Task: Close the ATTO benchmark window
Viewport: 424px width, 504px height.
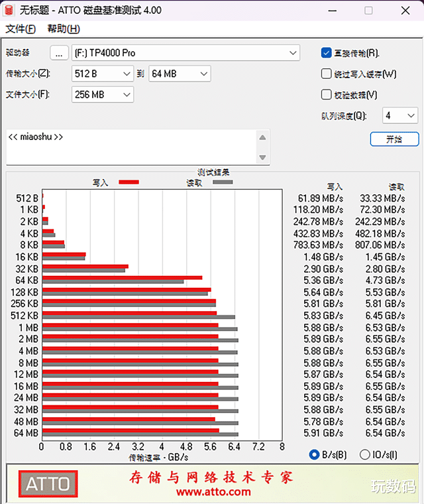Action: (x=405, y=11)
